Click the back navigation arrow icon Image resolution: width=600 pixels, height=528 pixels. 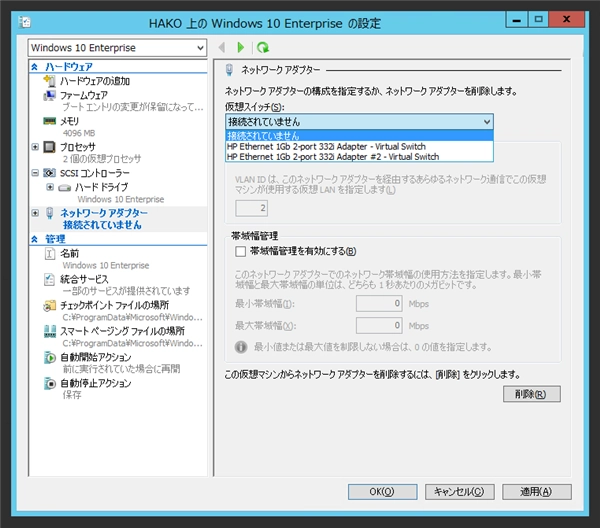222,47
